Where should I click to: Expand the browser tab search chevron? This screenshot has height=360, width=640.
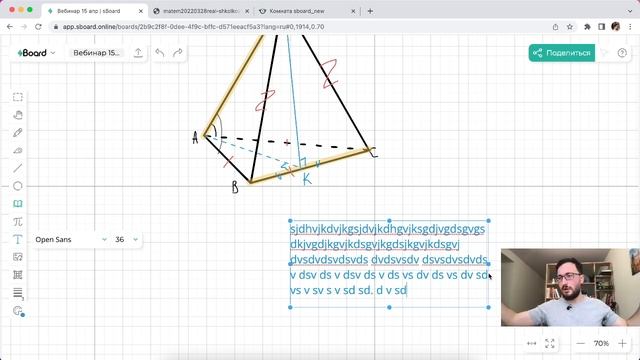630,11
